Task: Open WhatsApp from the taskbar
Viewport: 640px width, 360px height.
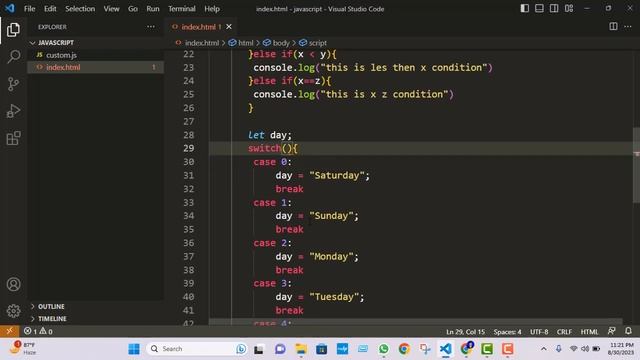Action: 383,349
